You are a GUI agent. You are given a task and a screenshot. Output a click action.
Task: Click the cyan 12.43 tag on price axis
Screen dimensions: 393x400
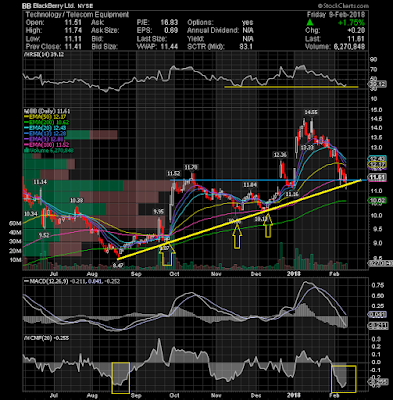377,159
